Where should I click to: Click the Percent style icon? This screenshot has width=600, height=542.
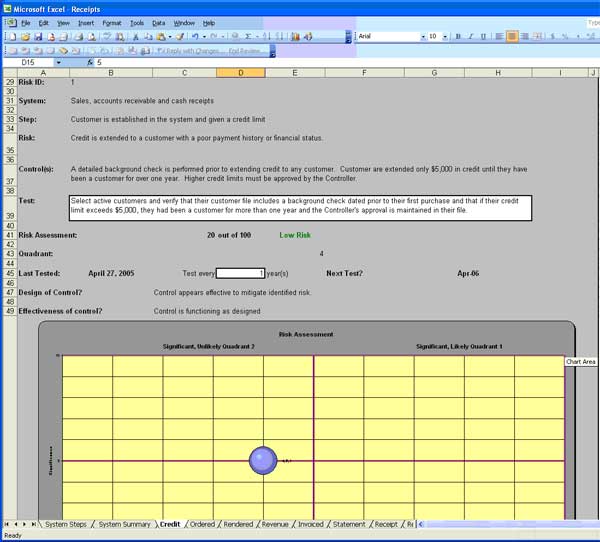click(x=565, y=36)
